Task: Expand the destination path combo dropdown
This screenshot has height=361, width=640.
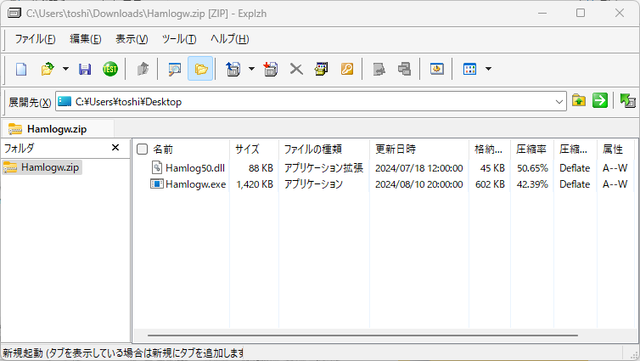Action: point(559,102)
